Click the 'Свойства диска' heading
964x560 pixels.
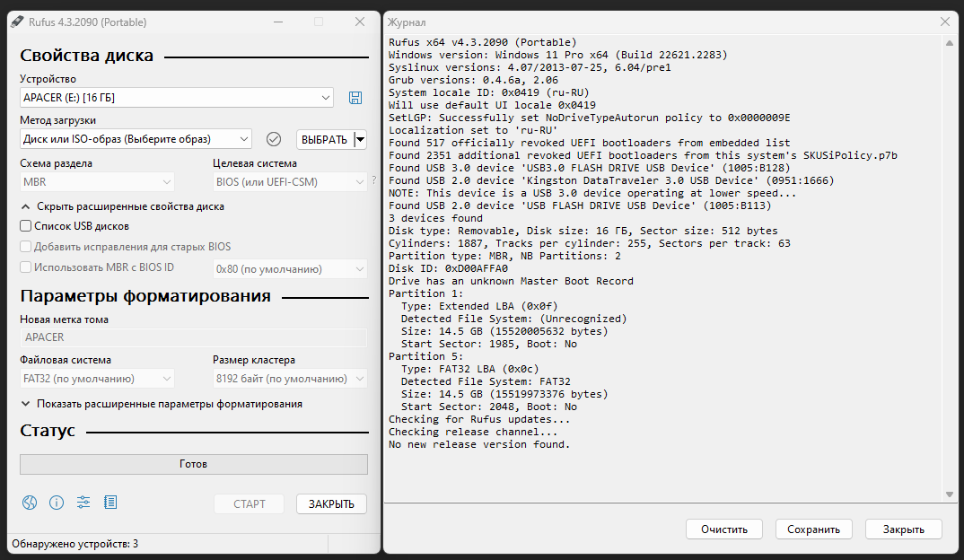tap(87, 56)
